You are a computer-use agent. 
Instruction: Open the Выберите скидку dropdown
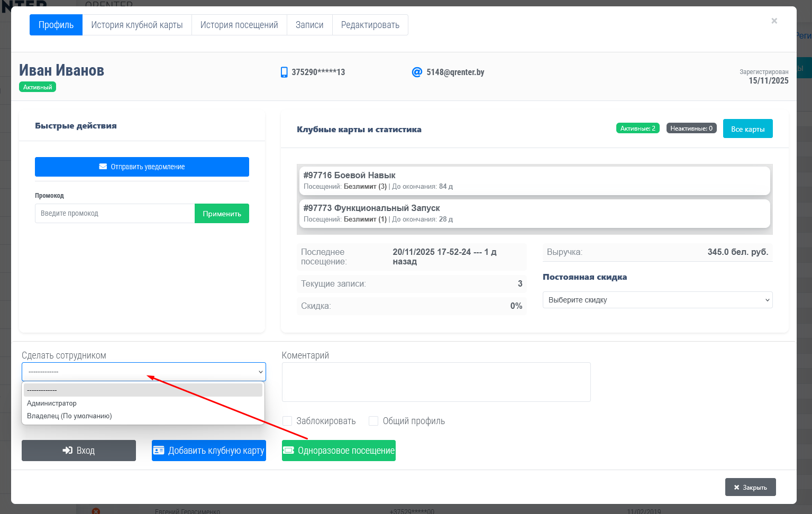click(x=657, y=300)
